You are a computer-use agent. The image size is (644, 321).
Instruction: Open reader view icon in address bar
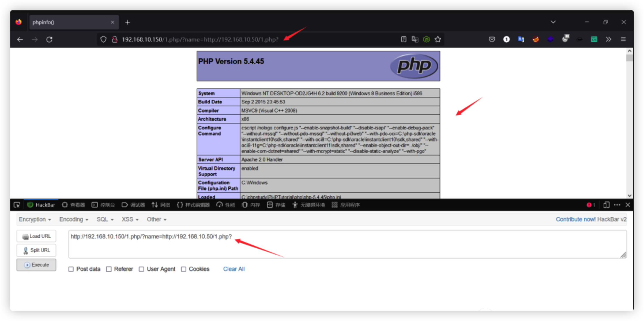(404, 40)
